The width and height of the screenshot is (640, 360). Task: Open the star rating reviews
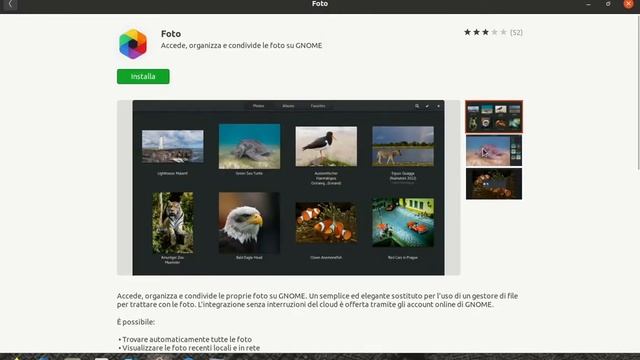[485, 32]
